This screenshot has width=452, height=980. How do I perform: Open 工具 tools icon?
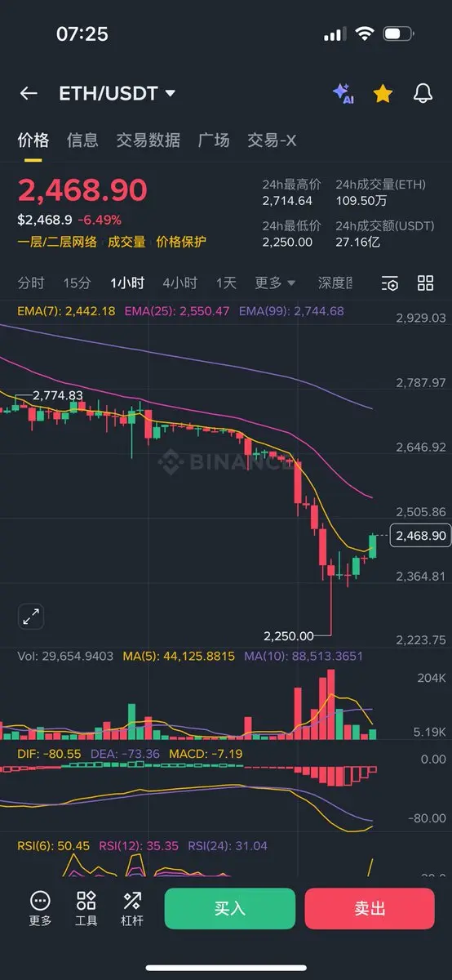86,908
